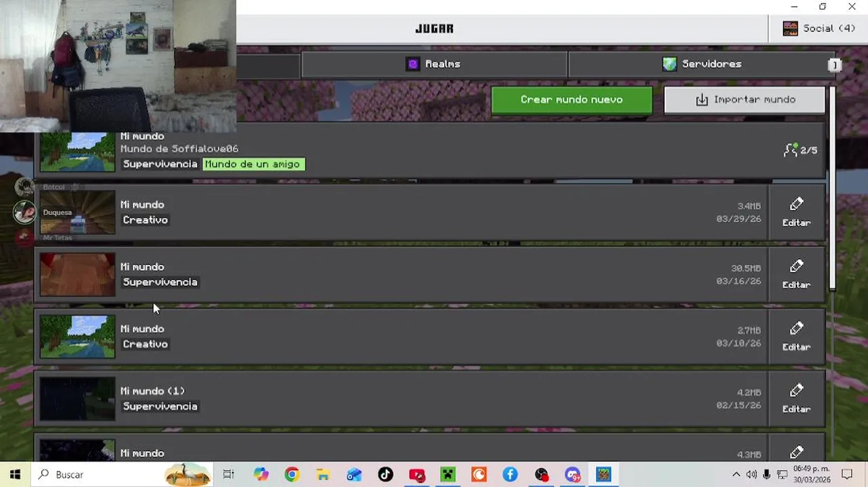
Task: Switch to the Minecraft grass block taskbar icon
Action: pyautogui.click(x=604, y=475)
